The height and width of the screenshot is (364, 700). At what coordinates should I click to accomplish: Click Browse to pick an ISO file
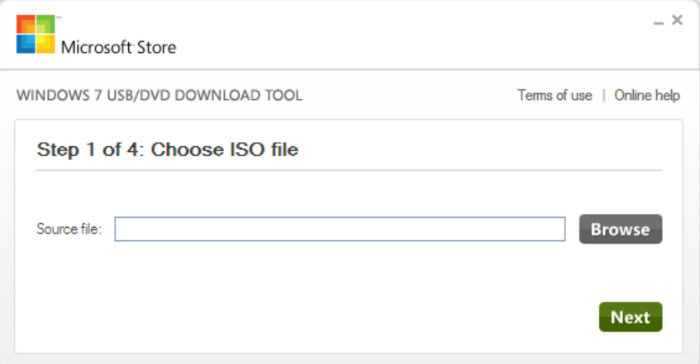[621, 229]
